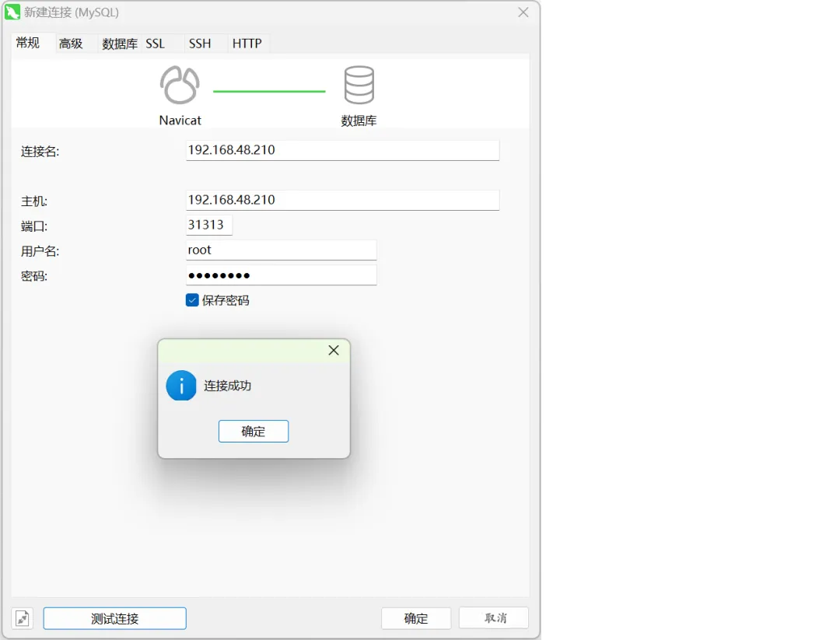
Task: Click the database cylinder icon
Action: tap(359, 86)
